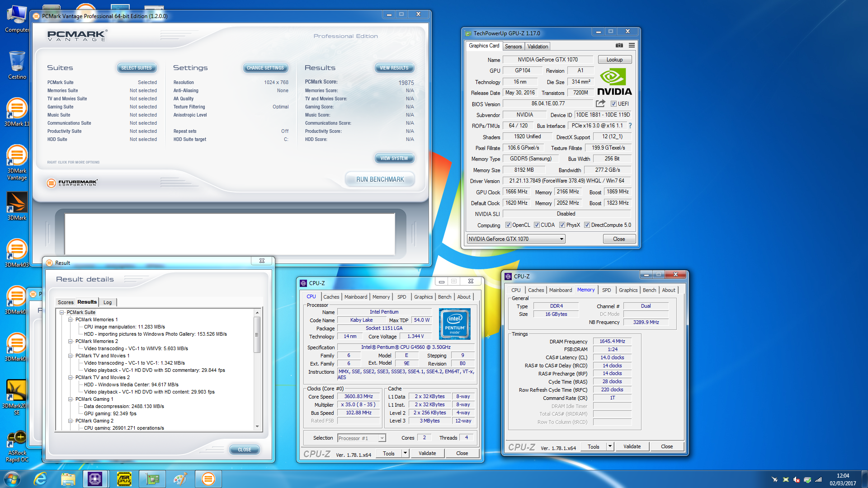
Task: Switch to CPU-Z purple taskbar icon
Action: (95, 479)
